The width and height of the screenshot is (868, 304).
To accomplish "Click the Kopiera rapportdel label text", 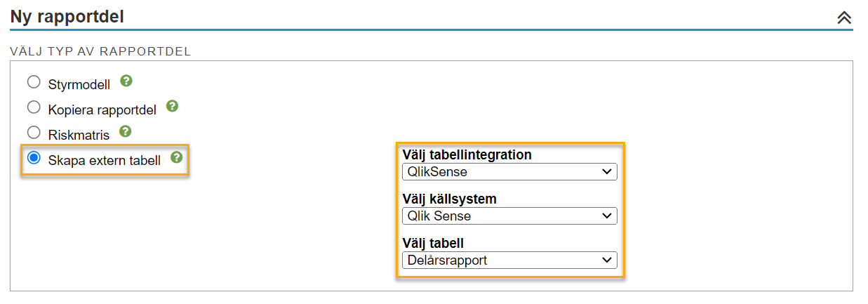I will [x=102, y=110].
